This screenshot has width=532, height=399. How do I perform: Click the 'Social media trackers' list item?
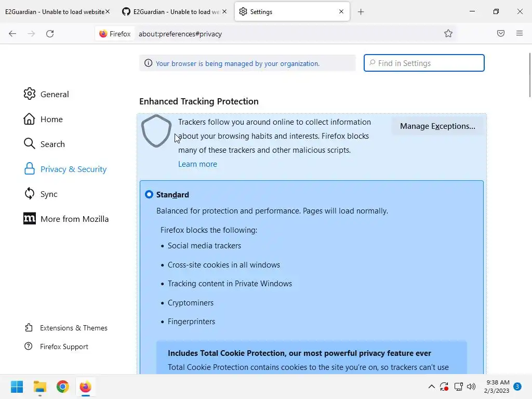click(x=204, y=246)
